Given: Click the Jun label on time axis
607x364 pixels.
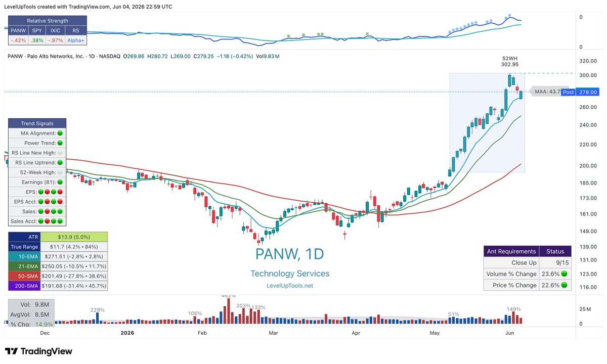Looking at the screenshot, I should (510, 333).
